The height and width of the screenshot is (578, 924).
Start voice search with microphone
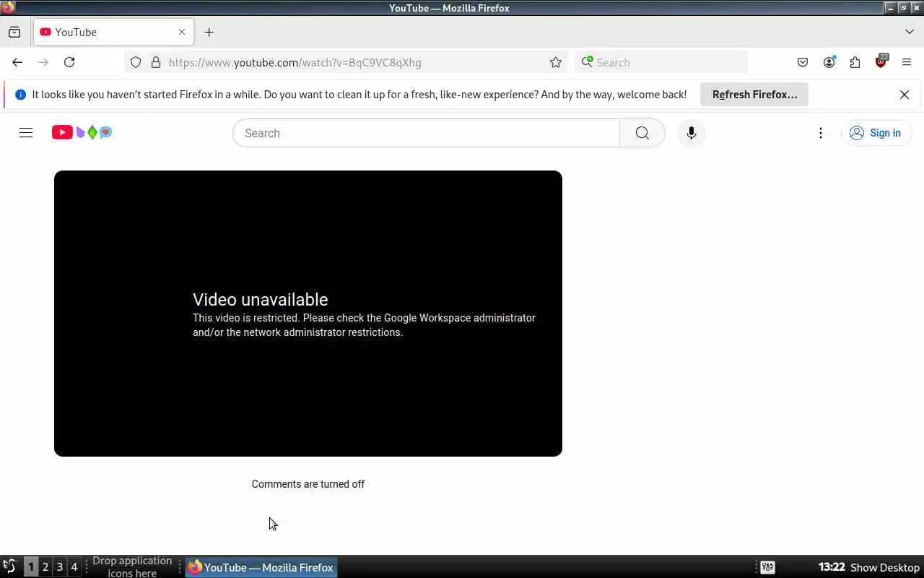click(691, 133)
